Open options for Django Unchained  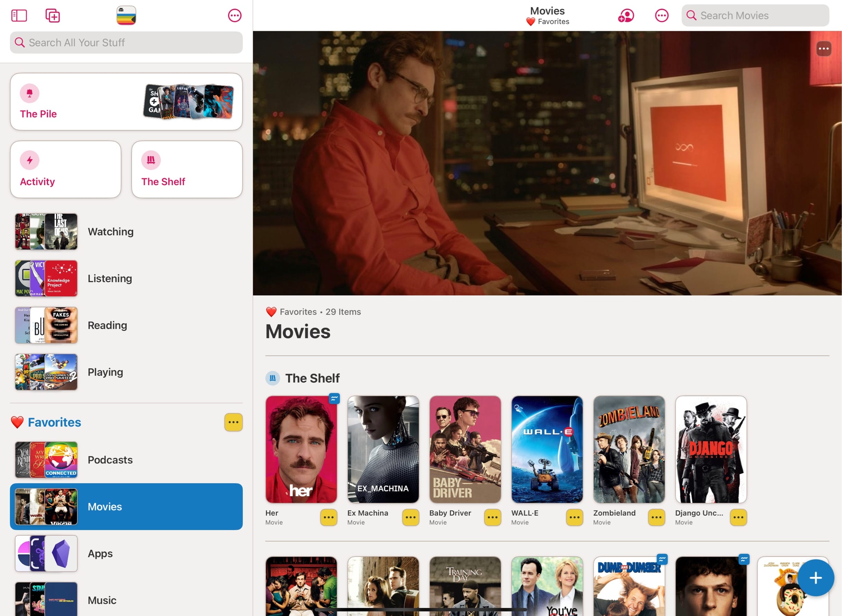(739, 517)
